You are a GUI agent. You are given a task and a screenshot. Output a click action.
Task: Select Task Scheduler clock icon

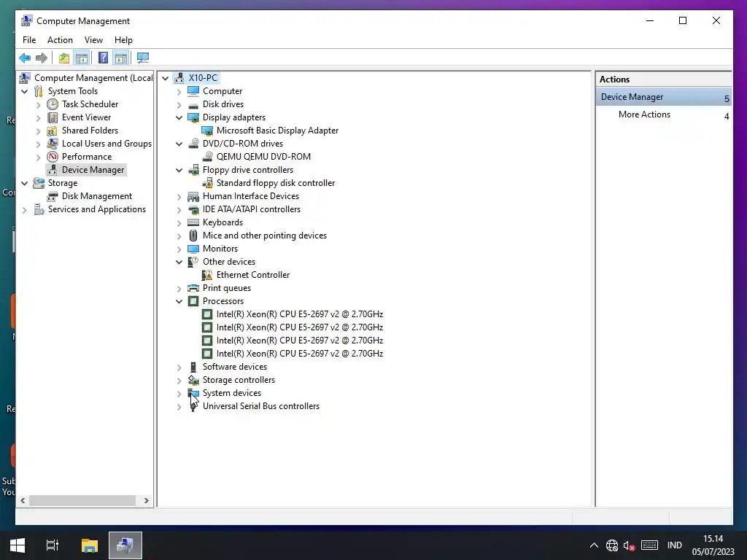tap(53, 104)
